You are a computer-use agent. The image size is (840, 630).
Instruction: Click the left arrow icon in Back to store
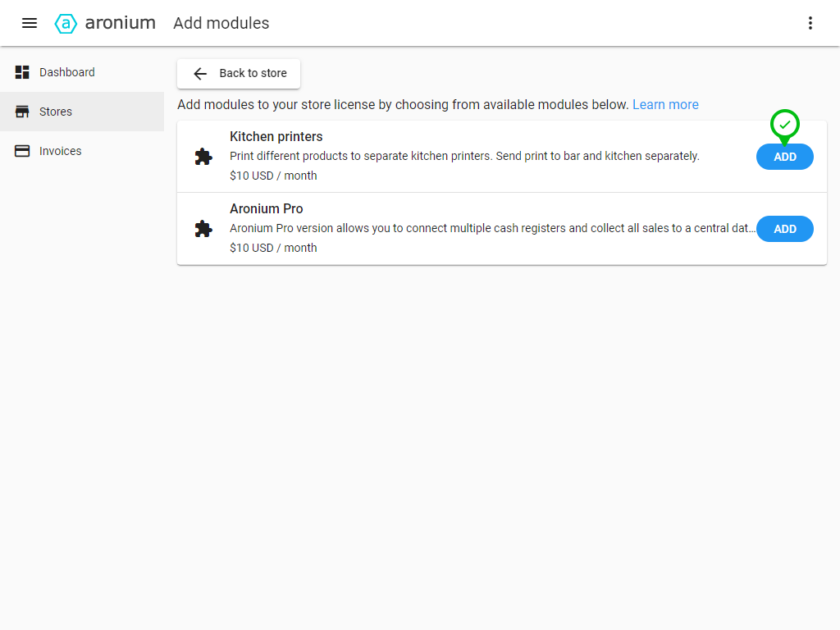pos(200,74)
